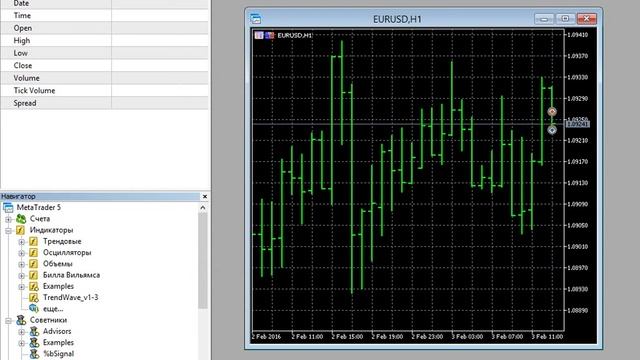Select the Счета tree item
Viewport: 640px width, 360px height.
(40, 219)
